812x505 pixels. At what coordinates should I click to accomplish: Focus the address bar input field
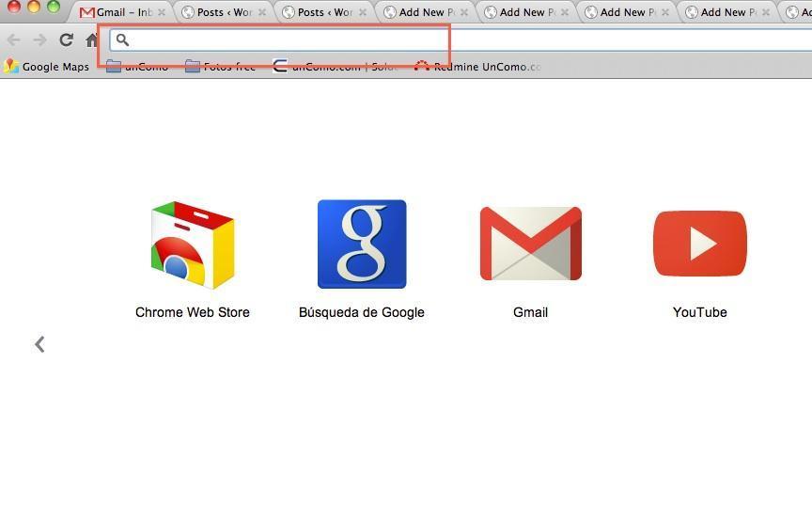[x=282, y=39]
